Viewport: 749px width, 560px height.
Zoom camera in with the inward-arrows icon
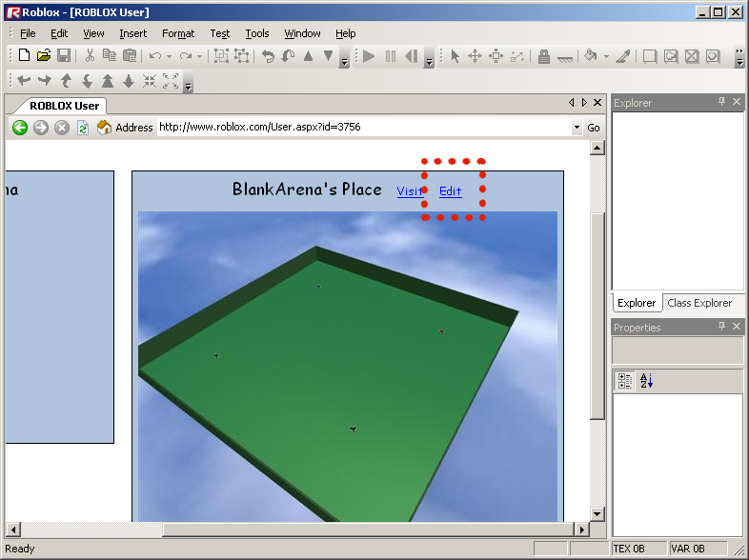(150, 81)
